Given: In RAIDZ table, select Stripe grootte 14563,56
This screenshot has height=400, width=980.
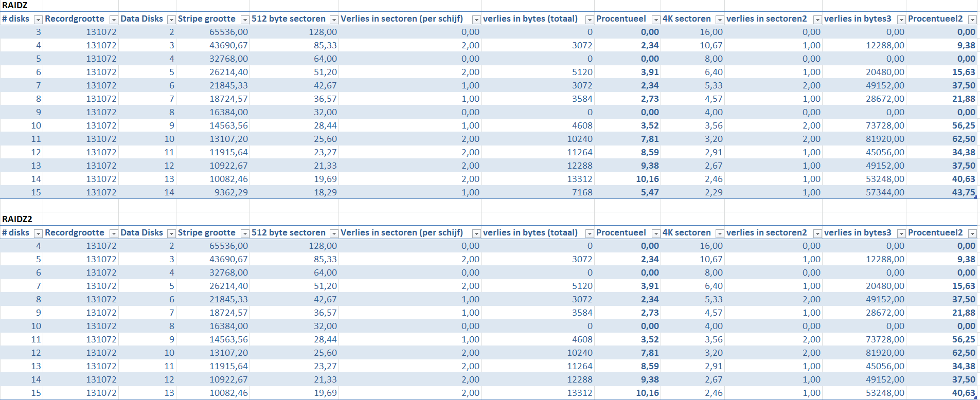Looking at the screenshot, I should pyautogui.click(x=213, y=125).
